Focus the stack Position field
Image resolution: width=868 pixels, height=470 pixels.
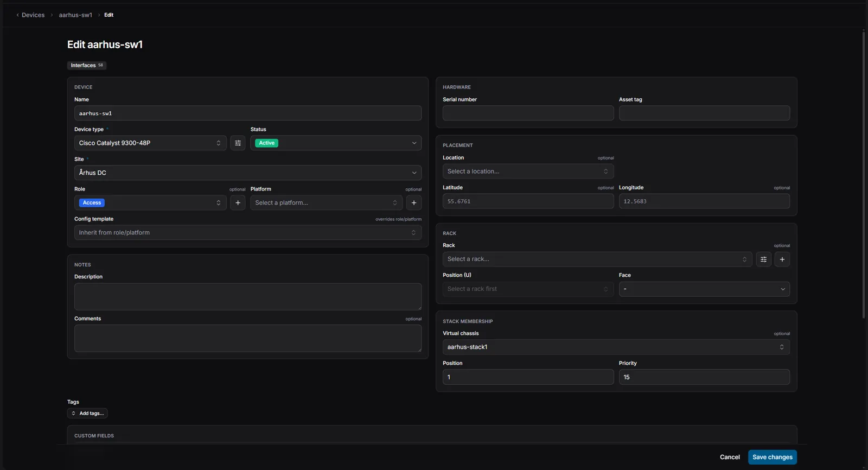(x=528, y=377)
